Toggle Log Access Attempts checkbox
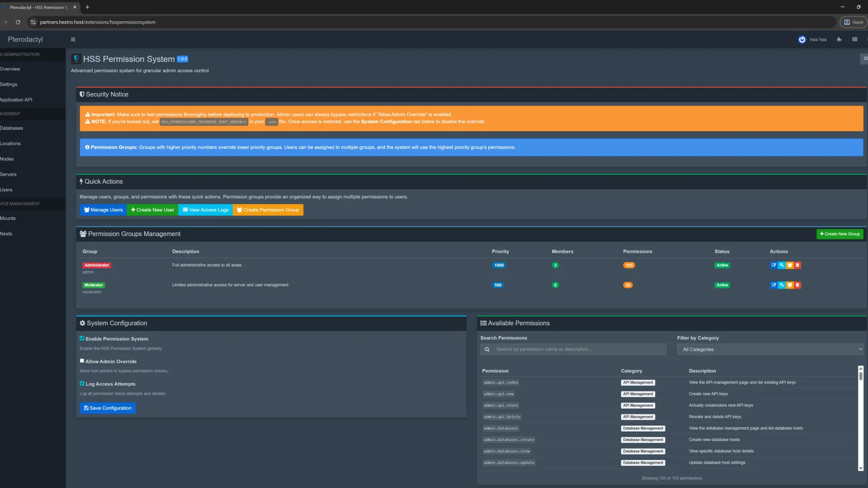This screenshot has height=488, width=868. pos(82,384)
